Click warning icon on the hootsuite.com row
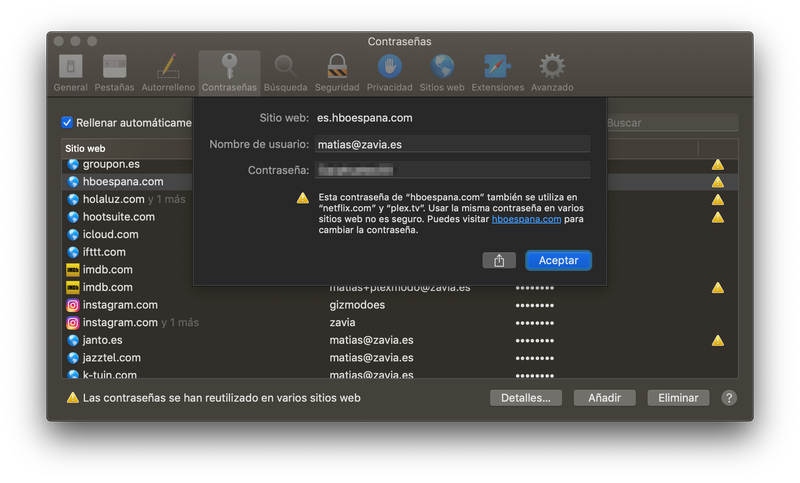 pyautogui.click(x=718, y=217)
